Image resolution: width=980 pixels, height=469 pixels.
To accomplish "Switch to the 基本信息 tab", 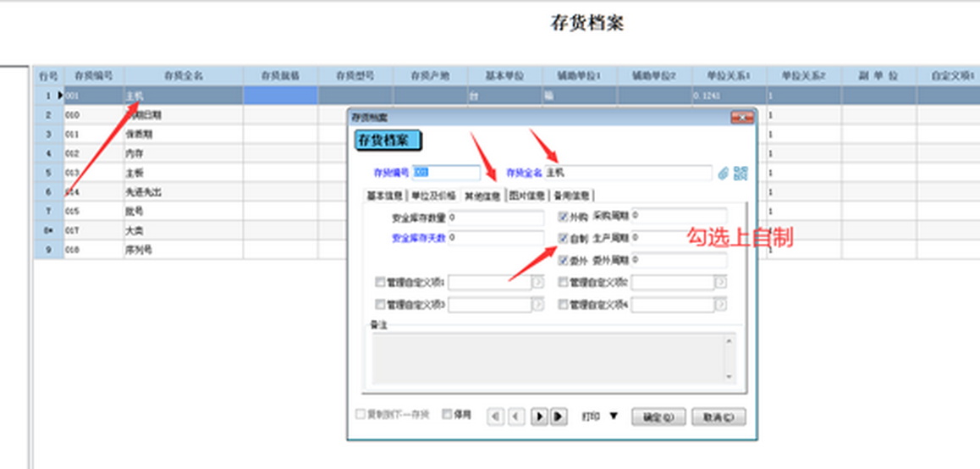I will (384, 196).
